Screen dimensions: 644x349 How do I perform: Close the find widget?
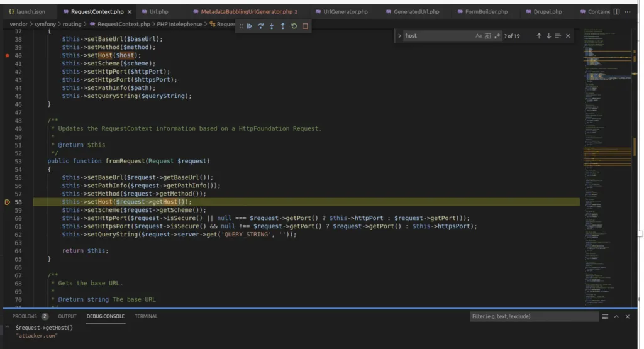pyautogui.click(x=568, y=36)
